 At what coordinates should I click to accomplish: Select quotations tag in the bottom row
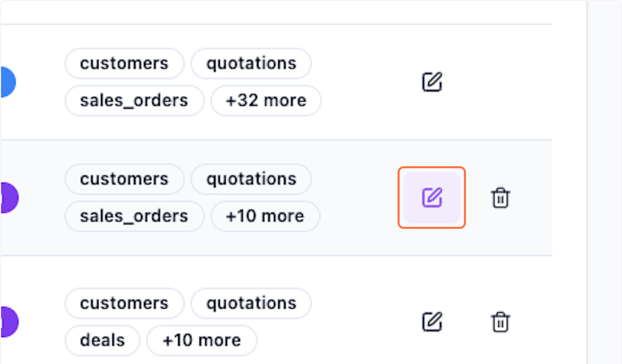pyautogui.click(x=251, y=303)
